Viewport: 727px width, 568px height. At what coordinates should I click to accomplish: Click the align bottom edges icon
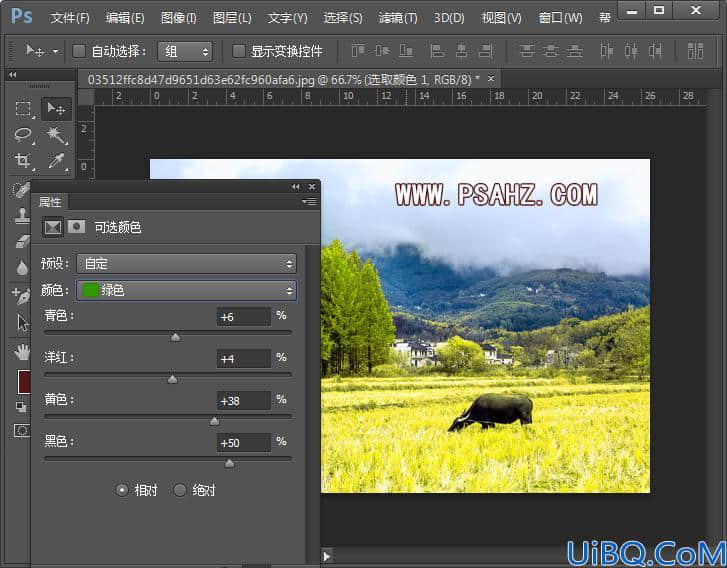(x=406, y=51)
